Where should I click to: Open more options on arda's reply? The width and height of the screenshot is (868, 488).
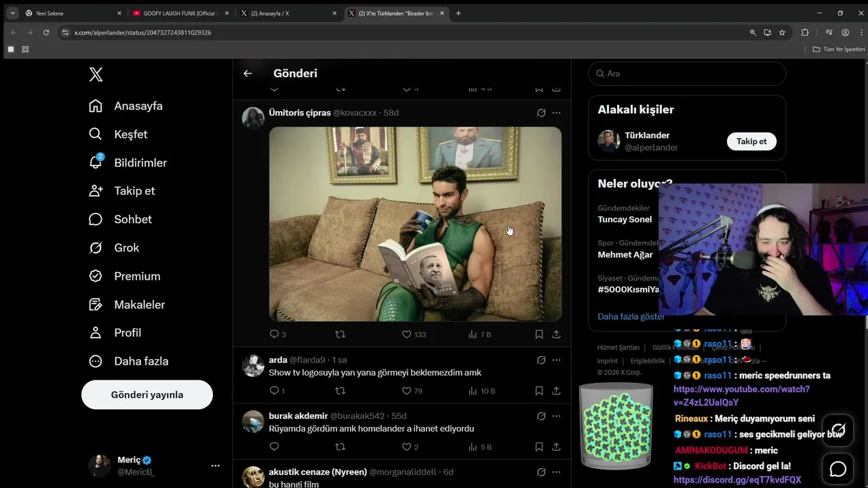pos(556,360)
